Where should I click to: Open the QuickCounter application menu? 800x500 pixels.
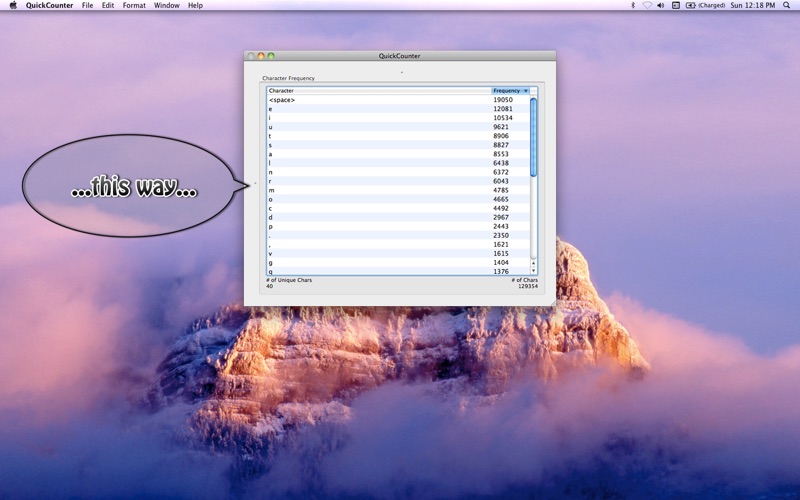tap(49, 5)
